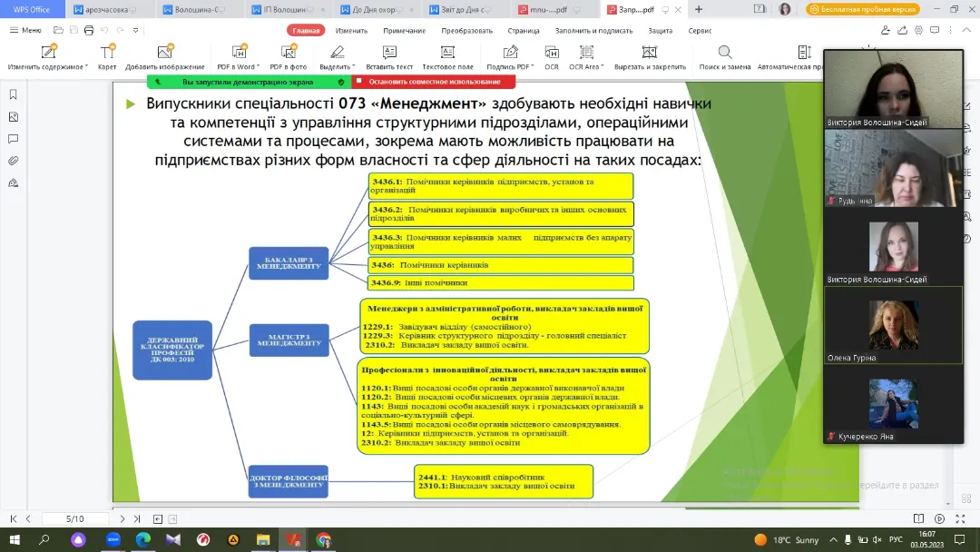The width and height of the screenshot is (980, 552).
Task: Go to the next page arrow
Action: 122,518
